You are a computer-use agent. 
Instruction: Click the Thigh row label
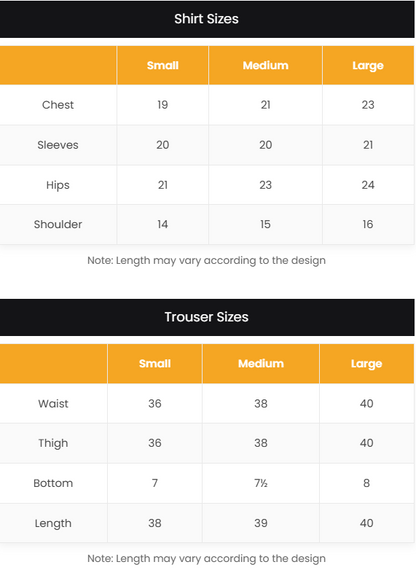click(x=53, y=443)
